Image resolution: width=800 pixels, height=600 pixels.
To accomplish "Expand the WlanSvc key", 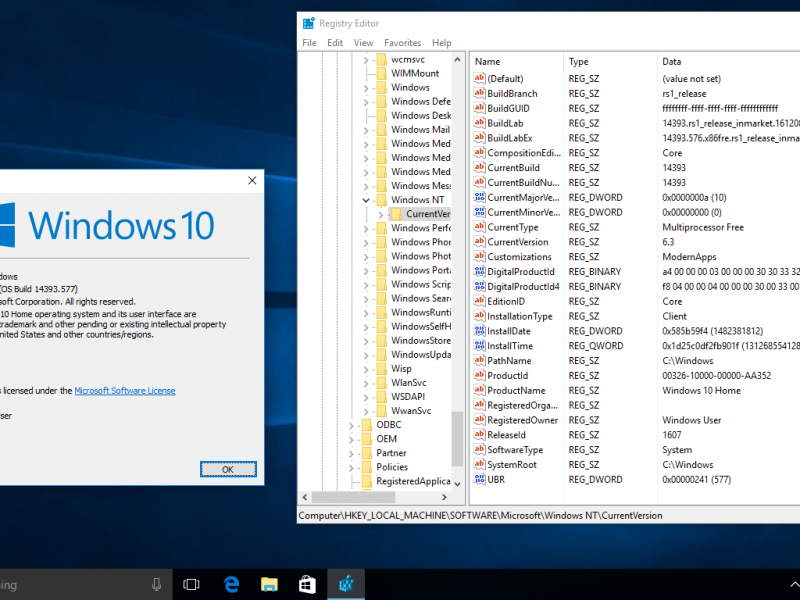I will click(x=366, y=383).
